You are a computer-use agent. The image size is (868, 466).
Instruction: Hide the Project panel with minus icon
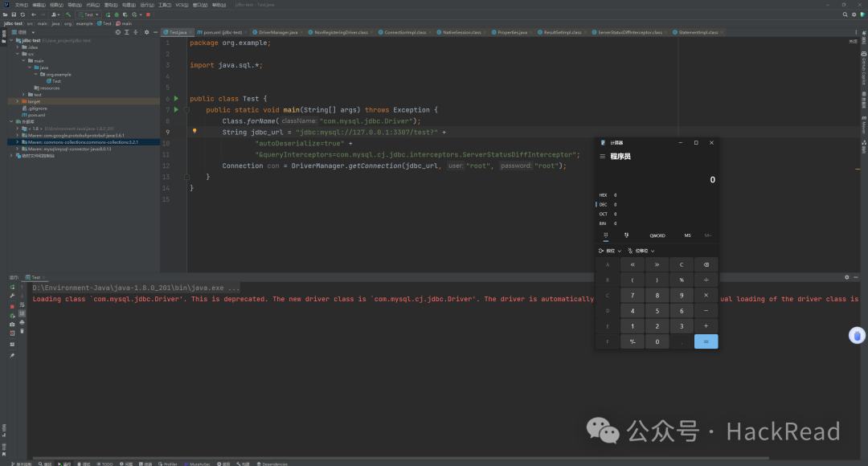click(156, 32)
